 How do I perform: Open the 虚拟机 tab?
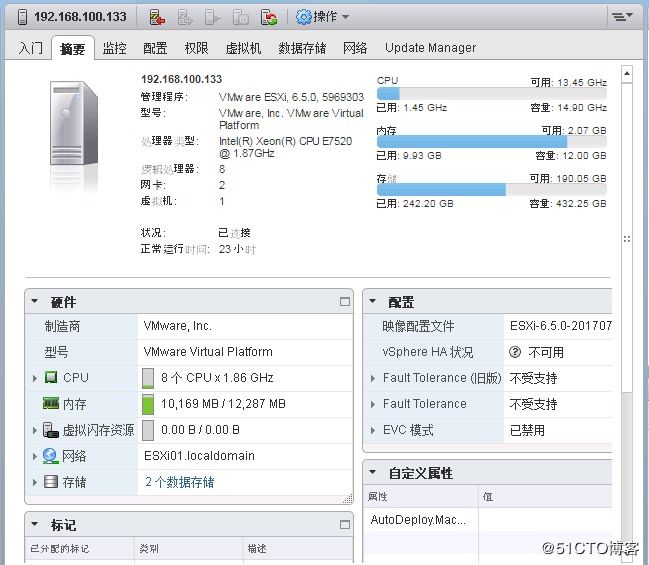point(243,48)
